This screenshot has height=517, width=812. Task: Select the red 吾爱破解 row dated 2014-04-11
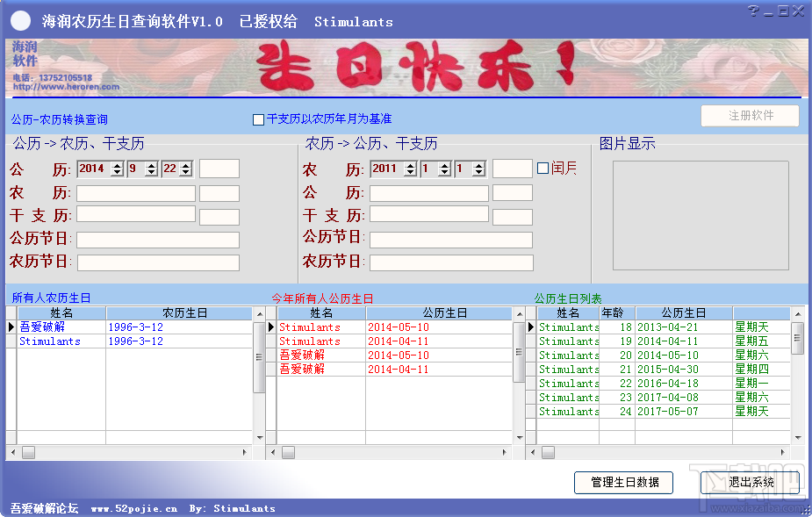click(395, 369)
